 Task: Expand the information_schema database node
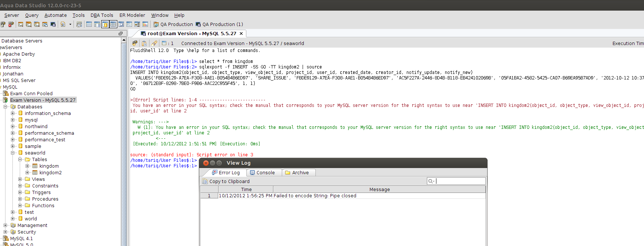(13, 113)
